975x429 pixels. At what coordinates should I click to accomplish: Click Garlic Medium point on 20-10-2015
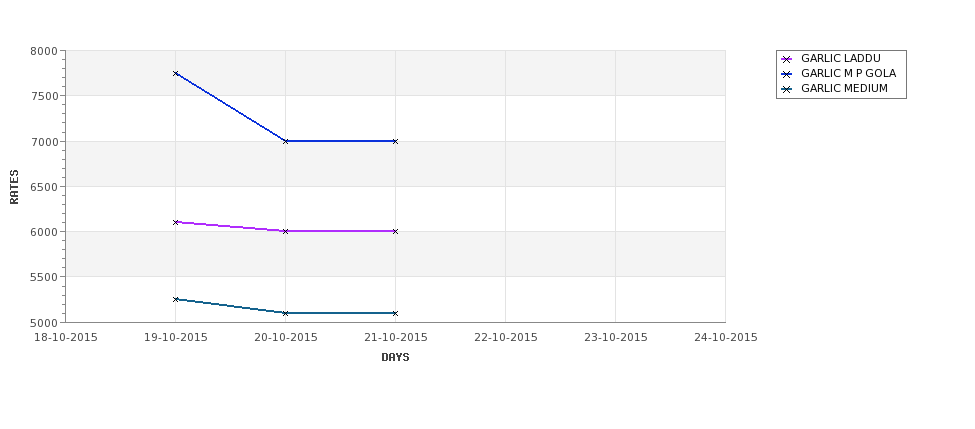285,313
